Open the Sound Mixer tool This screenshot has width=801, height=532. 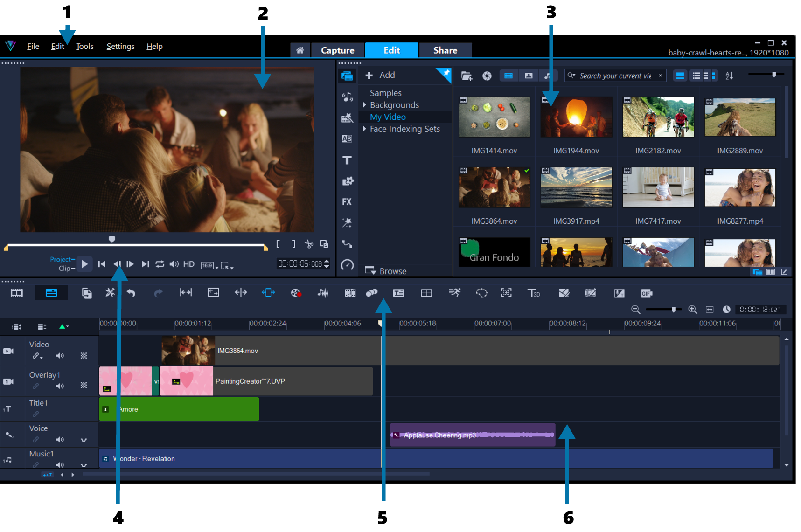tap(323, 293)
